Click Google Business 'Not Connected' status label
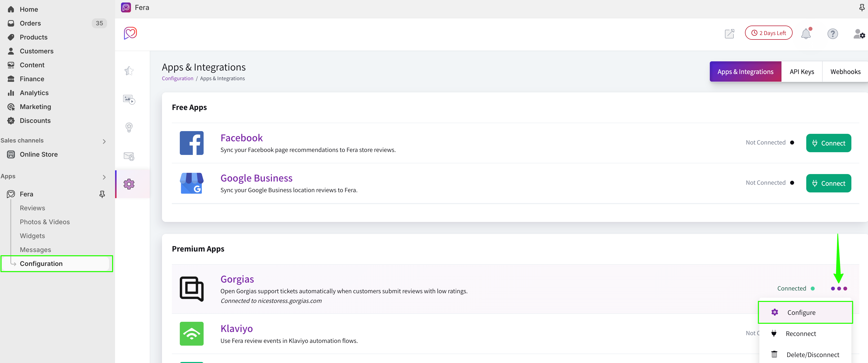Screen dimensions: 868x363 pyautogui.click(x=765, y=182)
